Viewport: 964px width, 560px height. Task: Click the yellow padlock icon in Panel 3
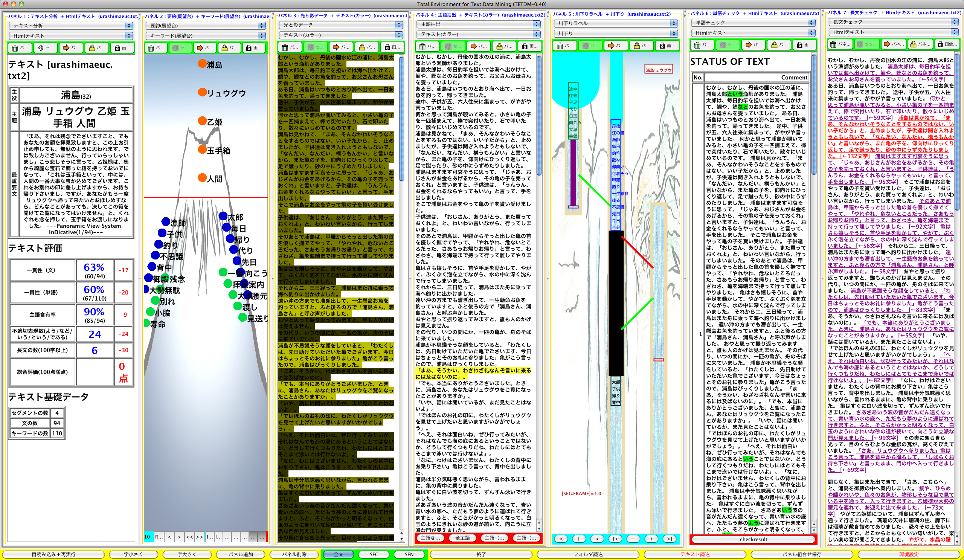(362, 47)
